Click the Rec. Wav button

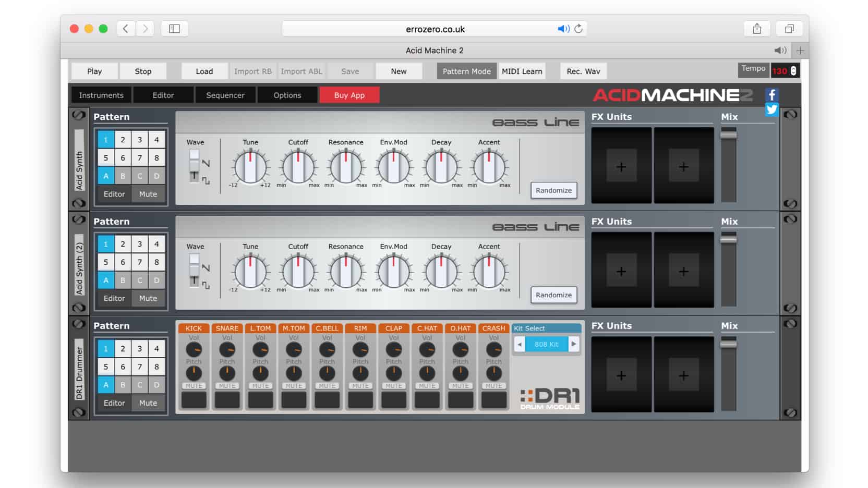click(x=584, y=71)
